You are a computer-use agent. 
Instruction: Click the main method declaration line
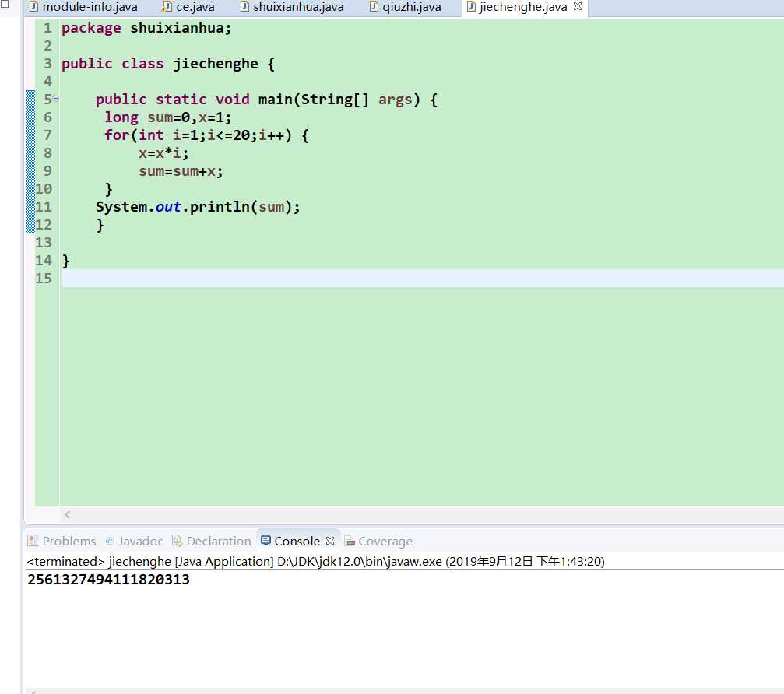[266, 100]
